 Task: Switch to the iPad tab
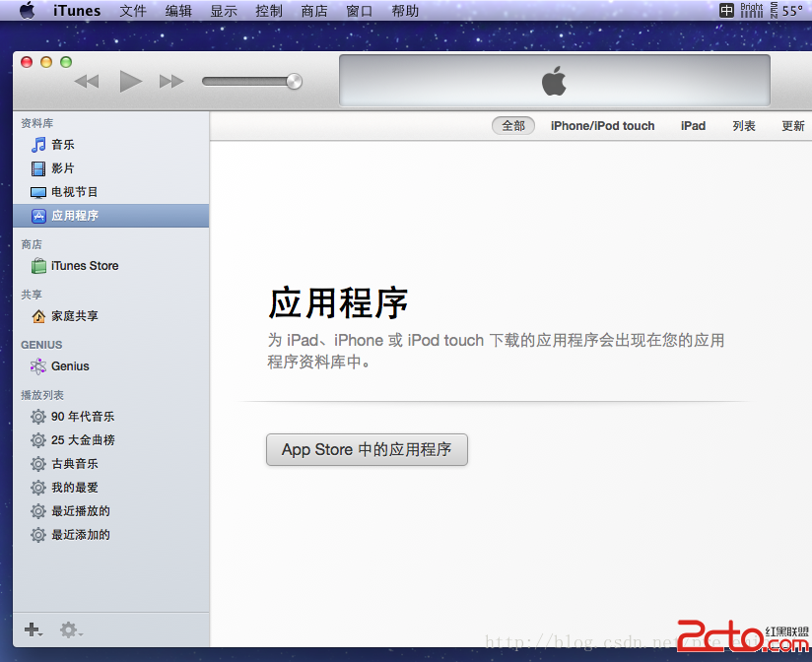click(693, 126)
